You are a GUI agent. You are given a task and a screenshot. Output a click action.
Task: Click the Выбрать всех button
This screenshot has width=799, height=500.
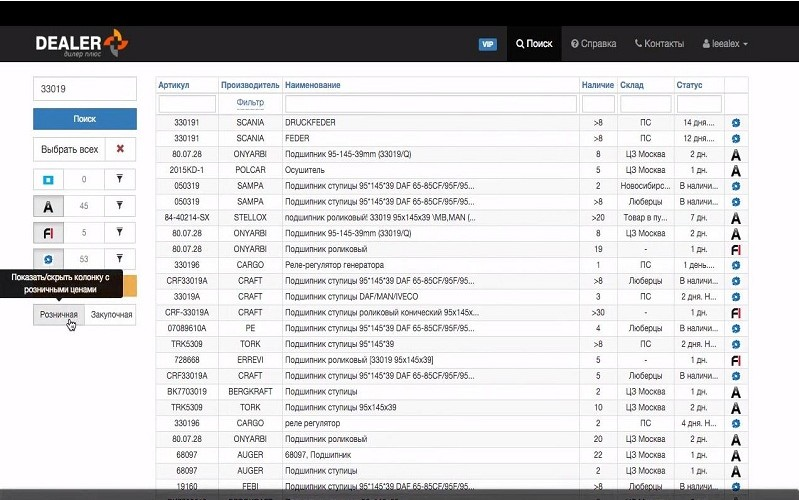[69, 149]
